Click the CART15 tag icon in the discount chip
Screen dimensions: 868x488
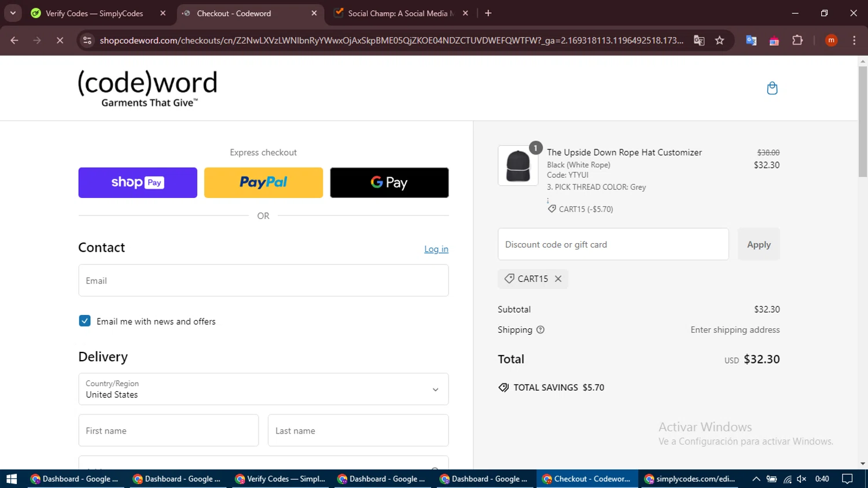click(x=509, y=279)
